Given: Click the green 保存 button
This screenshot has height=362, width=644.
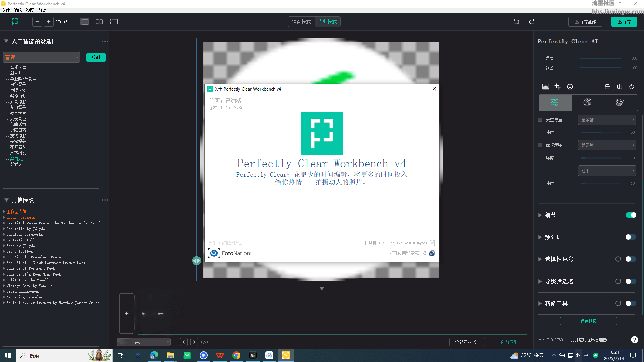Looking at the screenshot, I should click(x=624, y=22).
